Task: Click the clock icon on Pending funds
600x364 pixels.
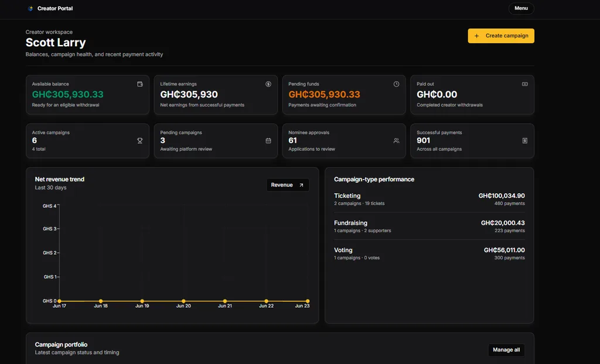Action: coord(396,84)
